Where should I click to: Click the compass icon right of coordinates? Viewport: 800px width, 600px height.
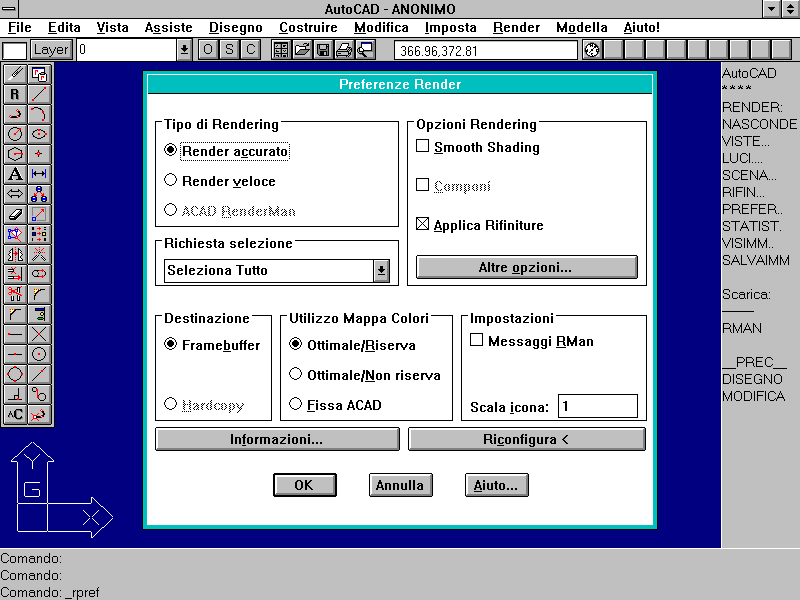(592, 50)
